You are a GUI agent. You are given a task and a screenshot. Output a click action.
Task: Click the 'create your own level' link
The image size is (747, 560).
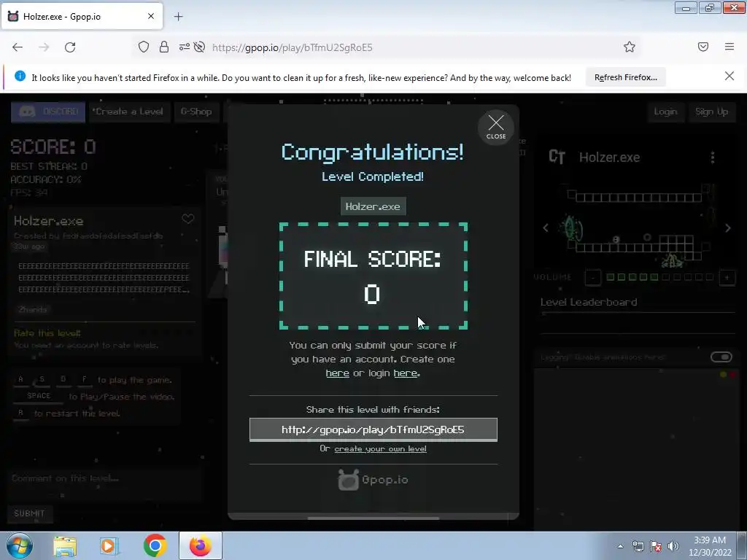point(380,448)
